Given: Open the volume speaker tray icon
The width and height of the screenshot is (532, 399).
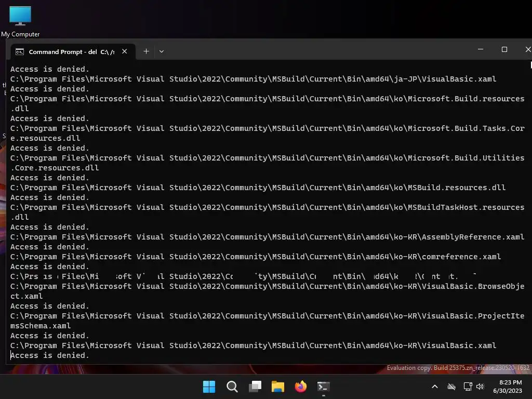Looking at the screenshot, I should click(480, 387).
